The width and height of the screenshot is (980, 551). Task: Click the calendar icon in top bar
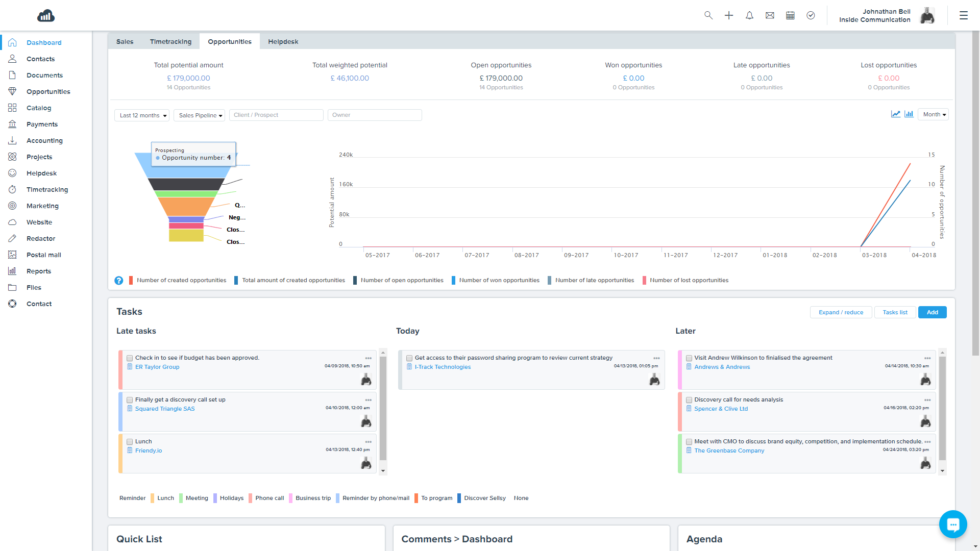tap(790, 15)
